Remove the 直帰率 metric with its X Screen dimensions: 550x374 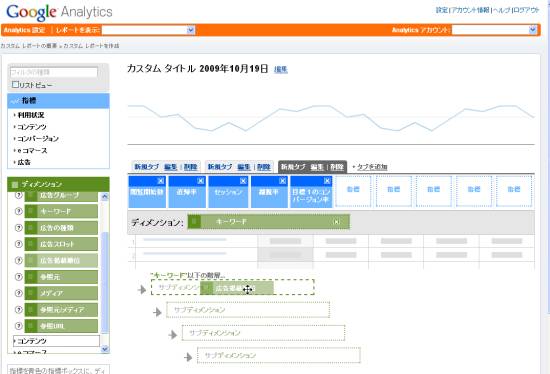pyautogui.click(x=201, y=181)
